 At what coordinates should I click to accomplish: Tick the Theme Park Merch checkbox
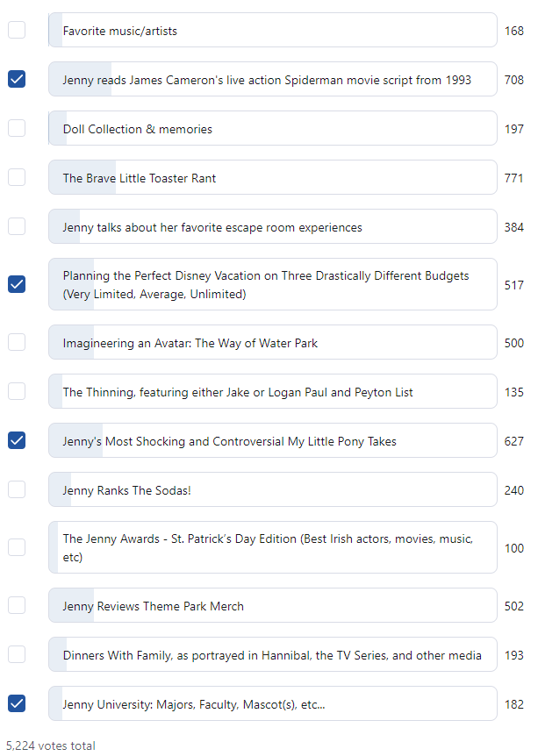[17, 605]
